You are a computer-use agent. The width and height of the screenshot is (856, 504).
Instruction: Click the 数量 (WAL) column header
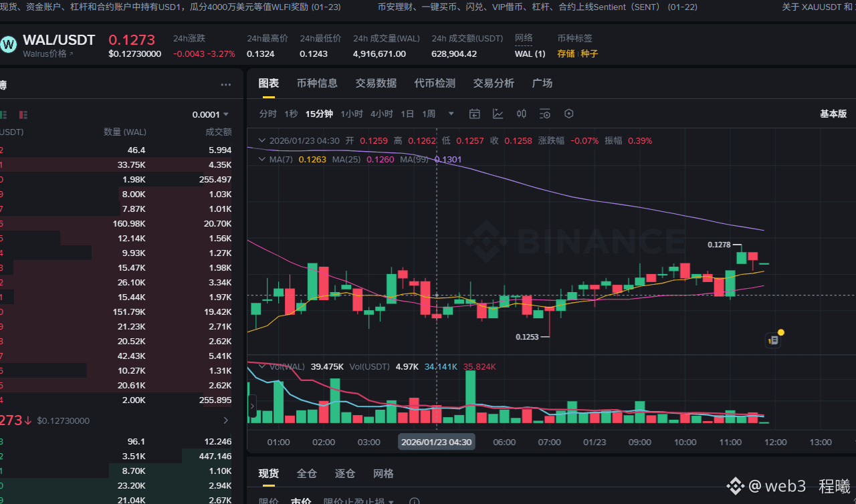[125, 132]
